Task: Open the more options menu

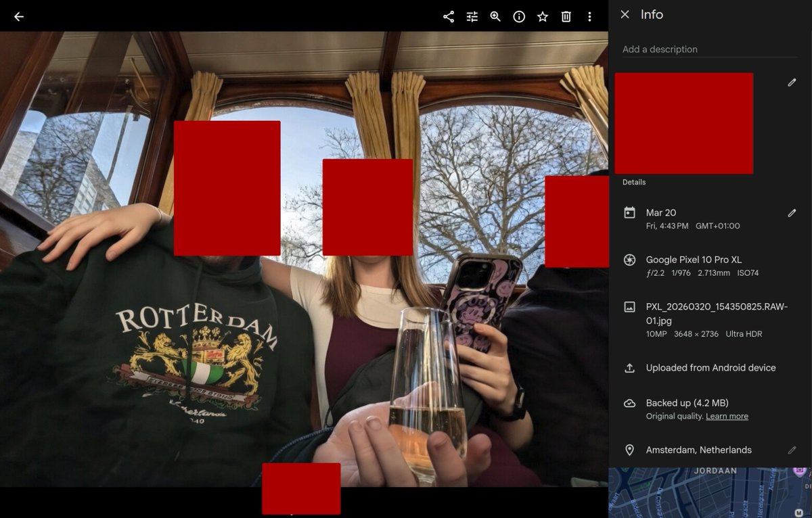Action: 589,17
